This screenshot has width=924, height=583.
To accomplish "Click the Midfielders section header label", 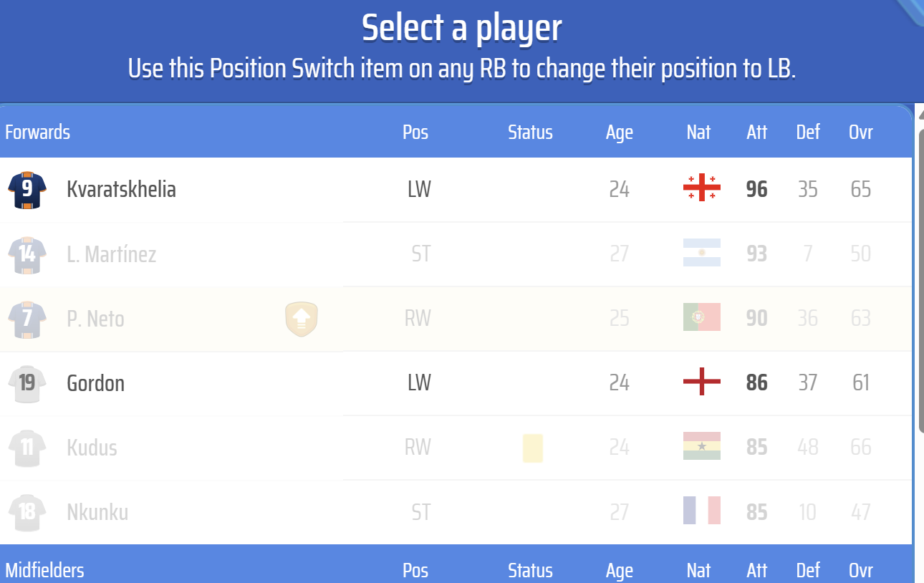I will 44,570.
